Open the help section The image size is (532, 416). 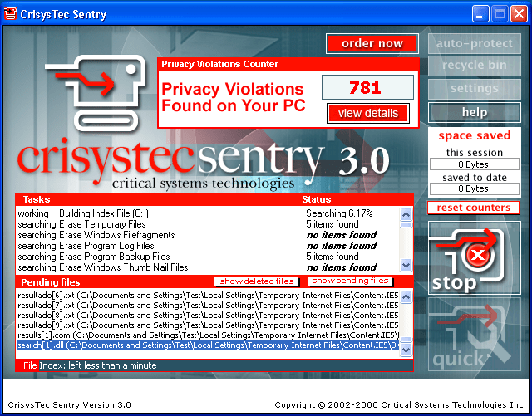coord(474,112)
